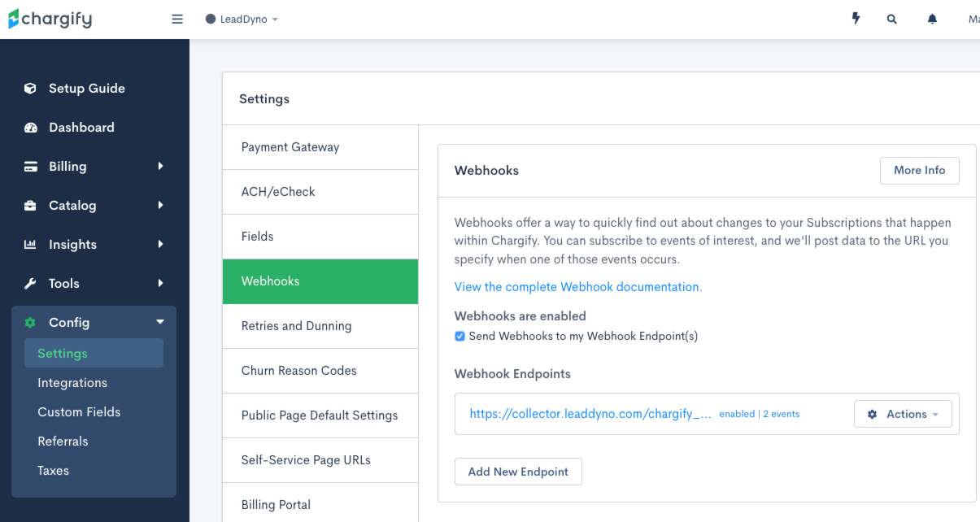Click the Insights chart icon
Image resolution: width=980 pixels, height=522 pixels.
pos(30,245)
